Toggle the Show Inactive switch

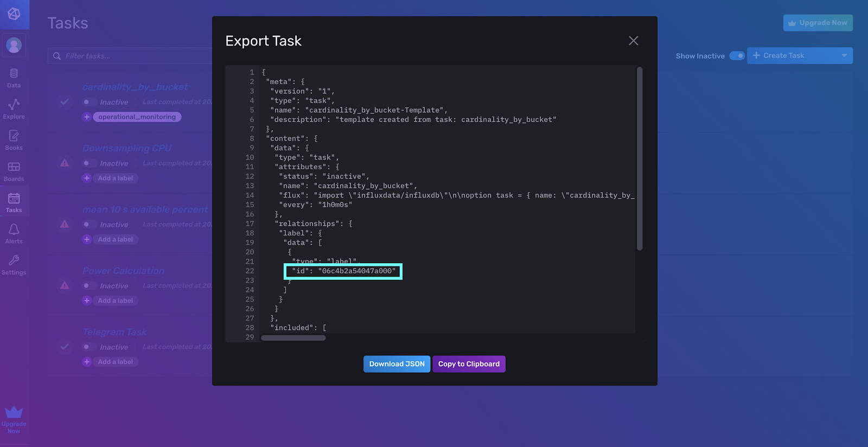click(x=737, y=56)
